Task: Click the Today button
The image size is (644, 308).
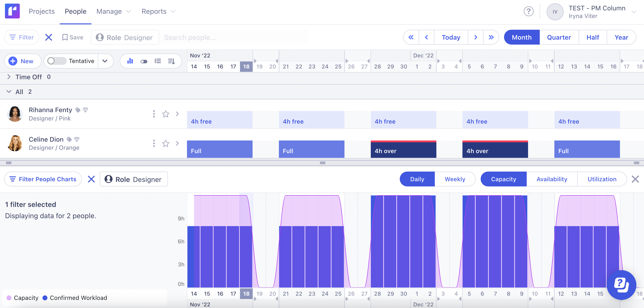Action: (x=451, y=37)
